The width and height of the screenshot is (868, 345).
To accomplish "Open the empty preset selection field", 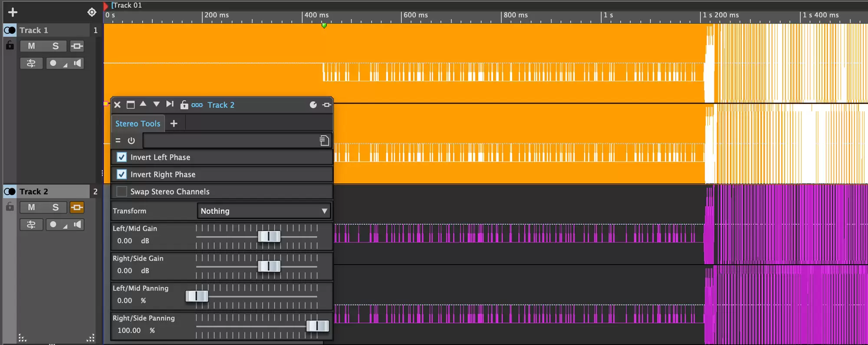I will (230, 140).
